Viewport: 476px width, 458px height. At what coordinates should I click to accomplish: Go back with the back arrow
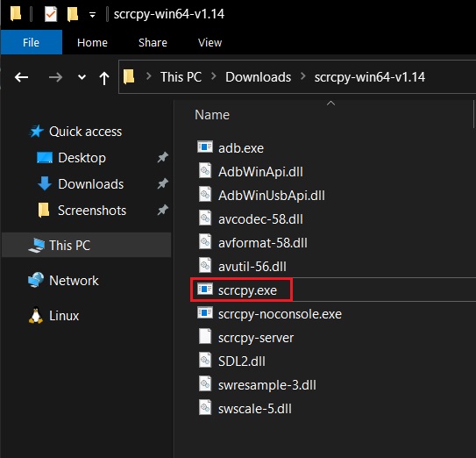coord(22,77)
